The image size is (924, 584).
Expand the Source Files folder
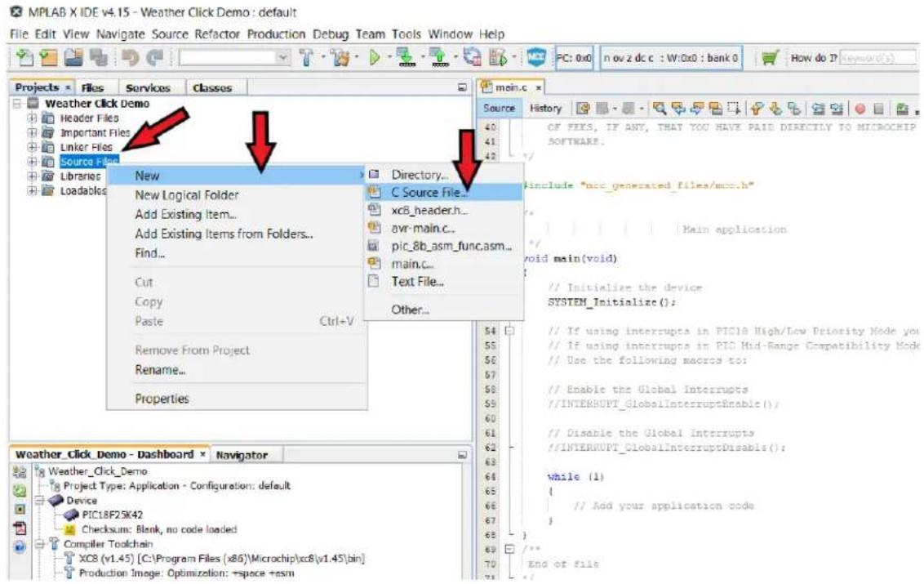[x=33, y=162]
